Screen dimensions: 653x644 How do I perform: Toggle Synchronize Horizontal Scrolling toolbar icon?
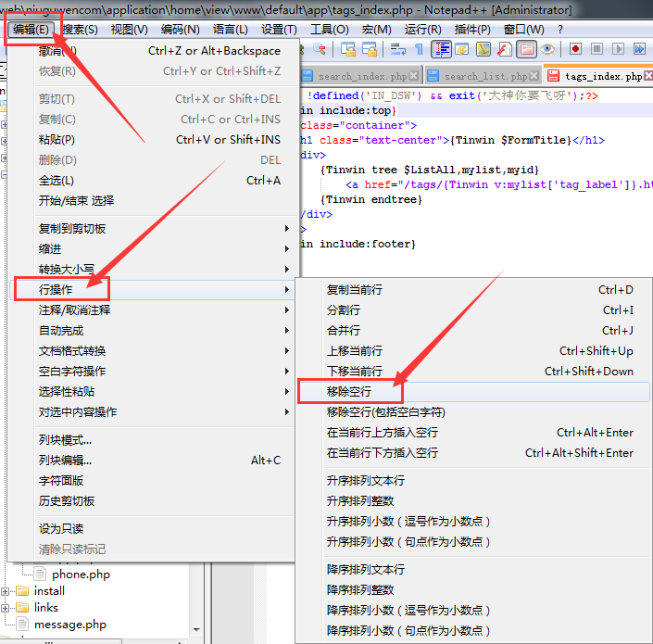click(369, 49)
